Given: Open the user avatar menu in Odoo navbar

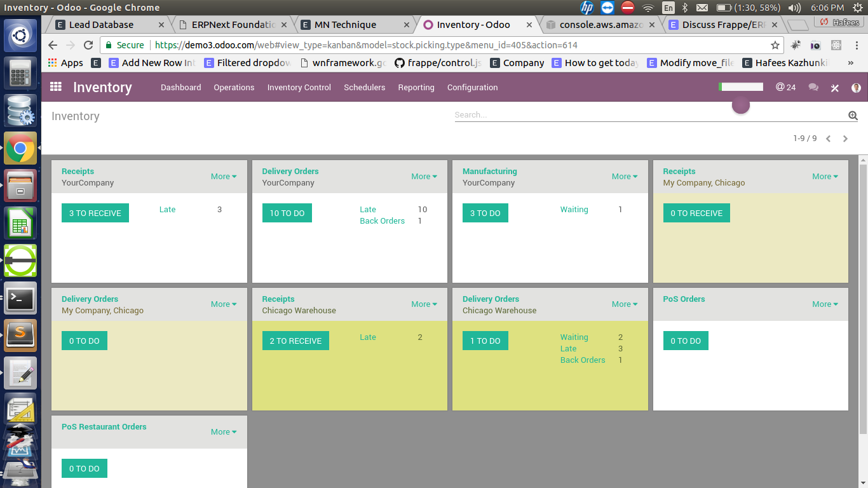Looking at the screenshot, I should 856,88.
